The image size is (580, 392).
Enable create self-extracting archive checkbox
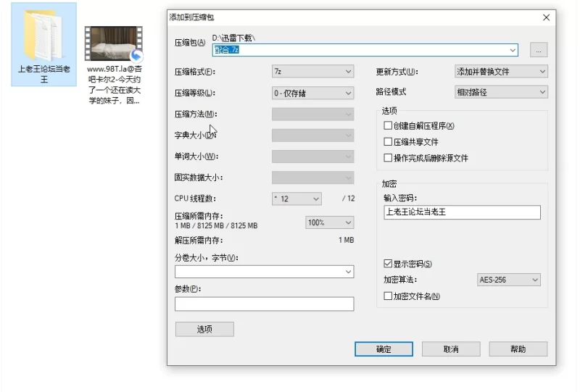388,126
